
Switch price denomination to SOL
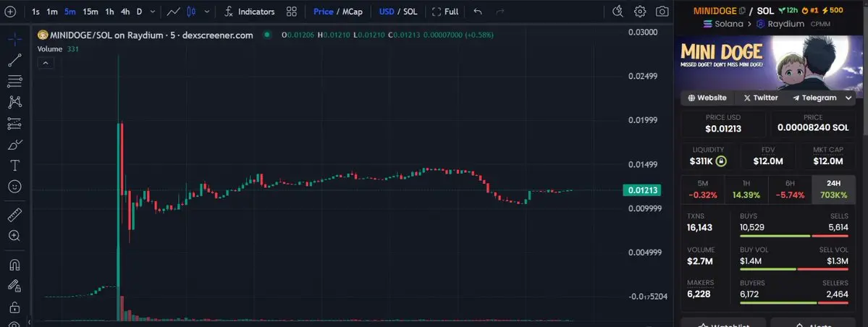click(x=410, y=12)
